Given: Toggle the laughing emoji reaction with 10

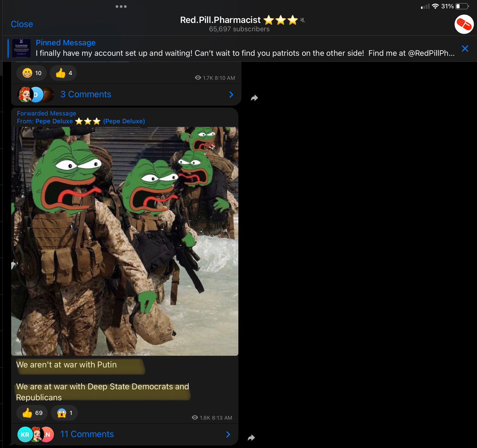Looking at the screenshot, I should pyautogui.click(x=32, y=73).
